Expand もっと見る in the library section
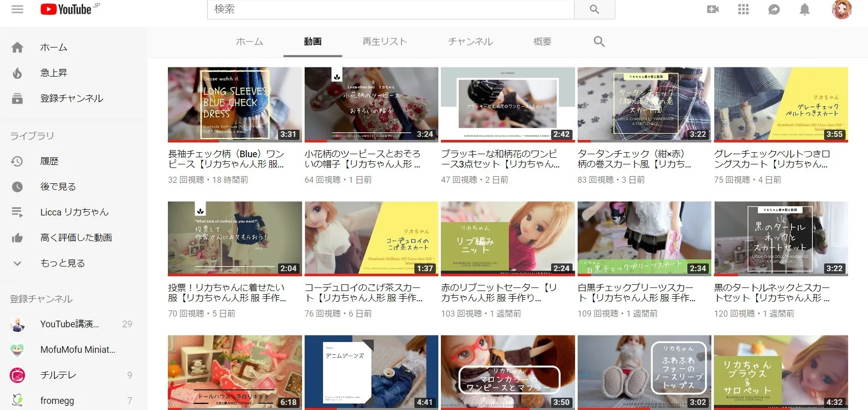Screen dimensions: 868x410 [x=62, y=263]
